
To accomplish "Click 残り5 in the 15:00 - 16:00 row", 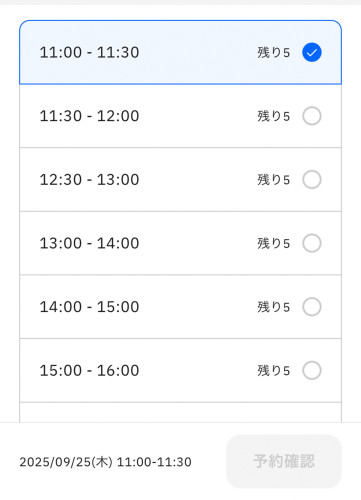I will [273, 371].
